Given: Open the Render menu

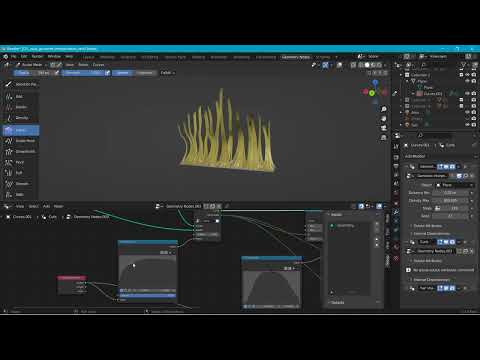Looking at the screenshot, I should point(37,56).
